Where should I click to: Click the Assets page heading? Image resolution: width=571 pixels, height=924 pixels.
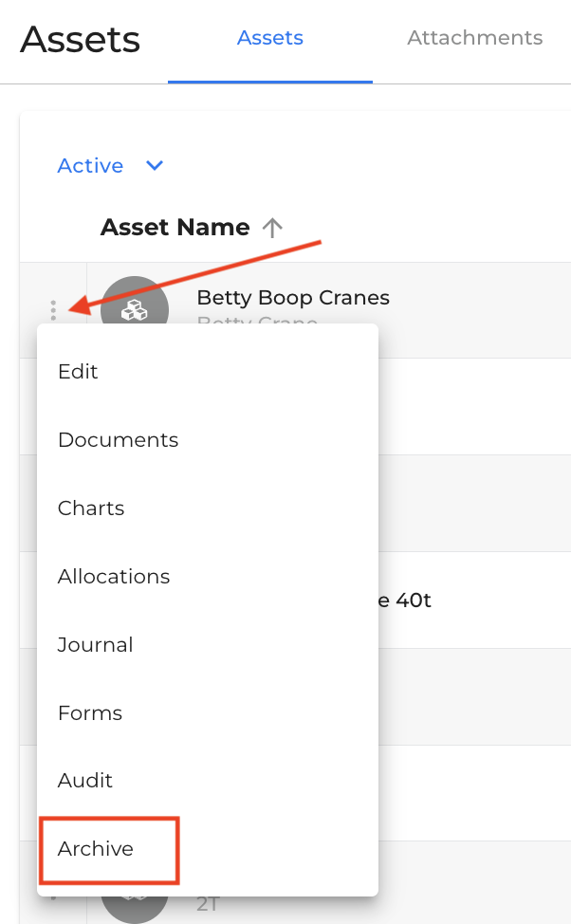click(80, 40)
